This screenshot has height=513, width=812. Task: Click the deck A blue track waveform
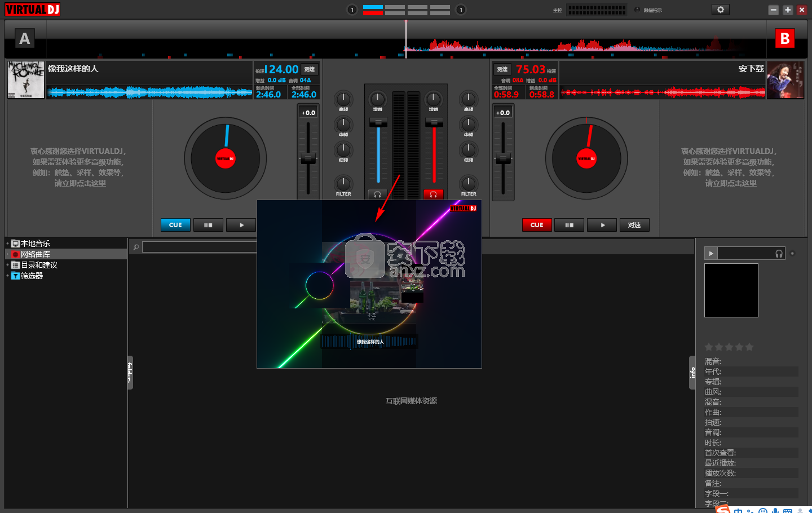pos(149,92)
